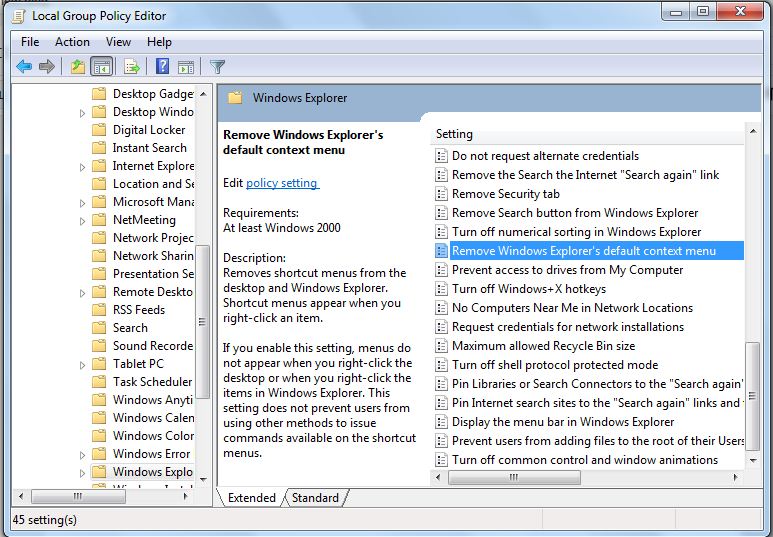Click policy icon for Display the menu bar
Screen dimensions: 773x537
point(441,422)
